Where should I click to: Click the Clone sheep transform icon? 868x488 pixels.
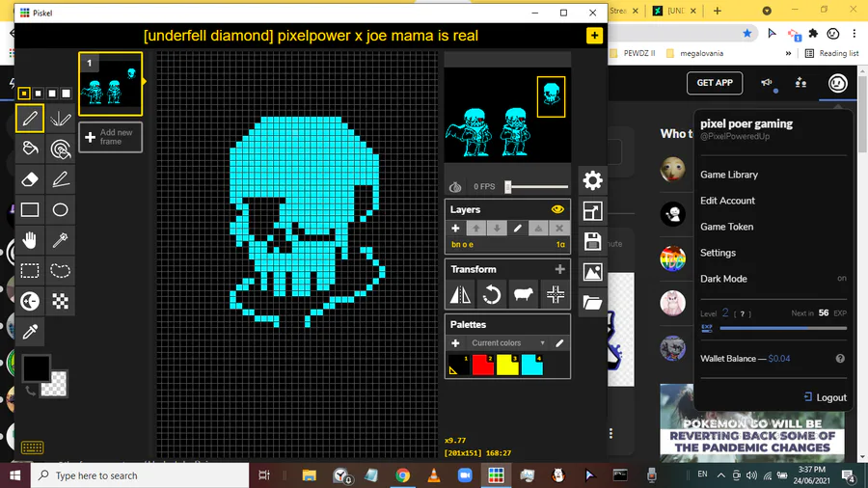tap(523, 294)
